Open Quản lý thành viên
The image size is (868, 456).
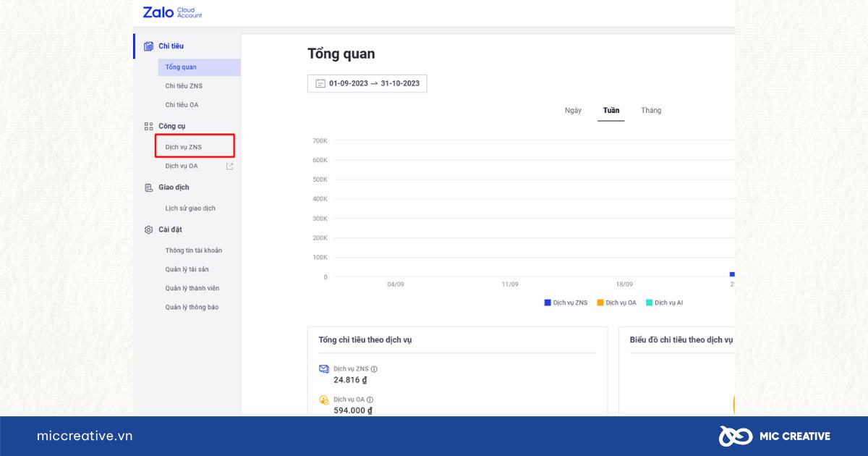(192, 288)
